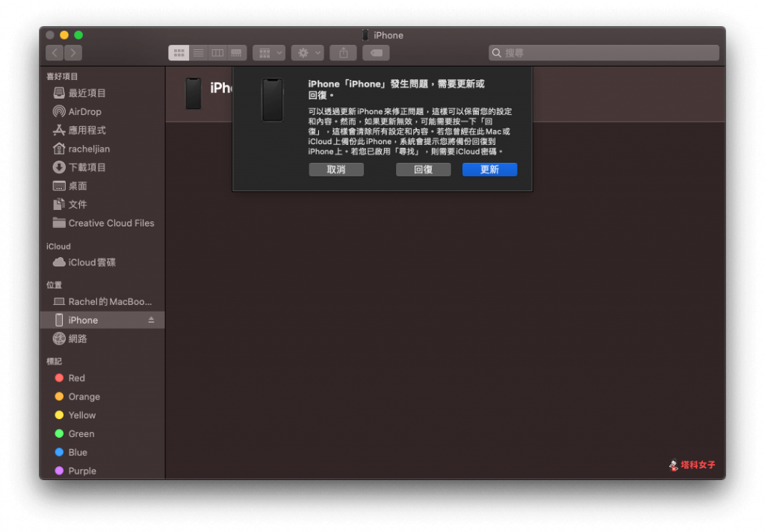
Task: Eject the iPhone via eject icon
Action: pos(151,320)
